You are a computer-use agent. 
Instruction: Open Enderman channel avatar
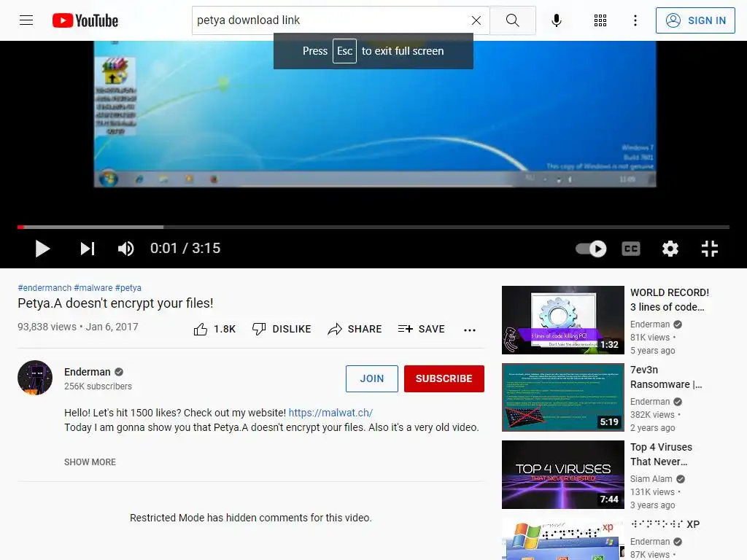pyautogui.click(x=35, y=378)
